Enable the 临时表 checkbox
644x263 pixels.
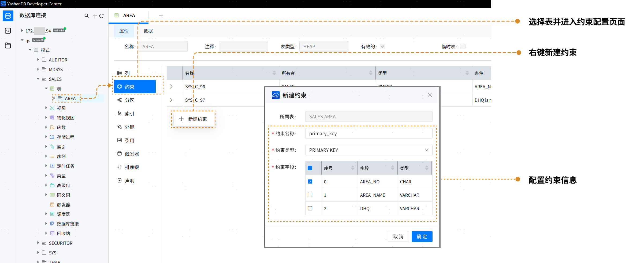(x=463, y=46)
